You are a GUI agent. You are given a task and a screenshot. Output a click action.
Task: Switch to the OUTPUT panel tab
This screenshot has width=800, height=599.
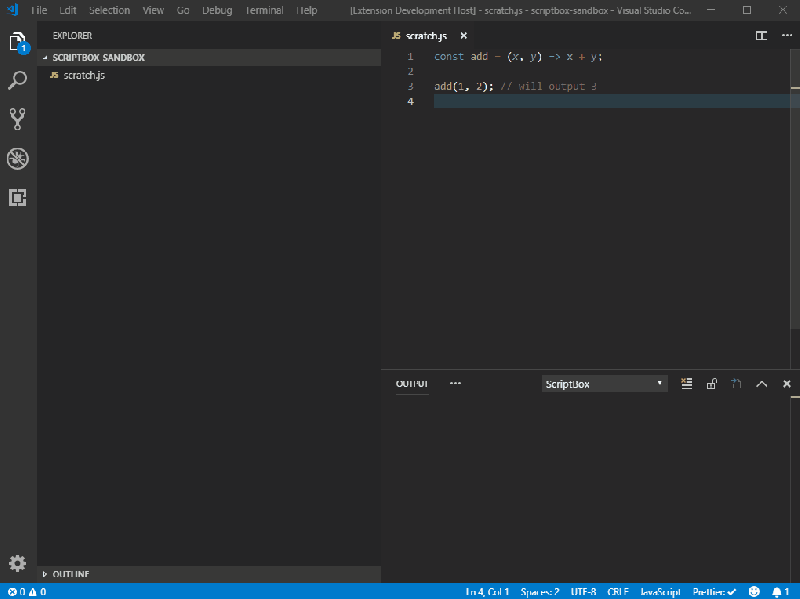pos(411,383)
